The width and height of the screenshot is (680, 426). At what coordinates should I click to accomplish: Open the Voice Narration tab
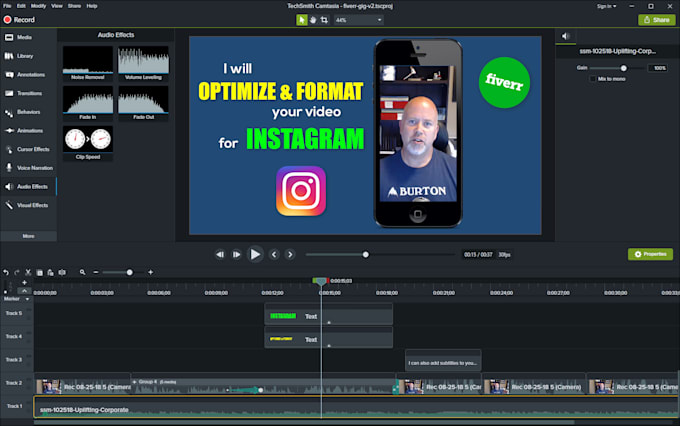point(28,168)
